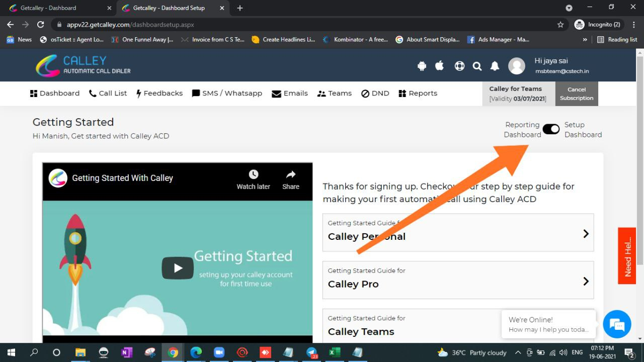644x362 pixels.
Task: Open the One Funnel Away bookmark
Action: 142,39
